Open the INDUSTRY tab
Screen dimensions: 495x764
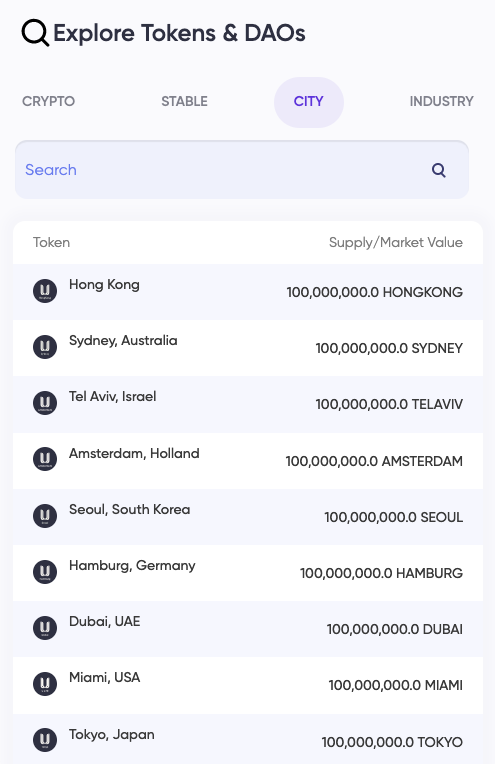pos(441,101)
